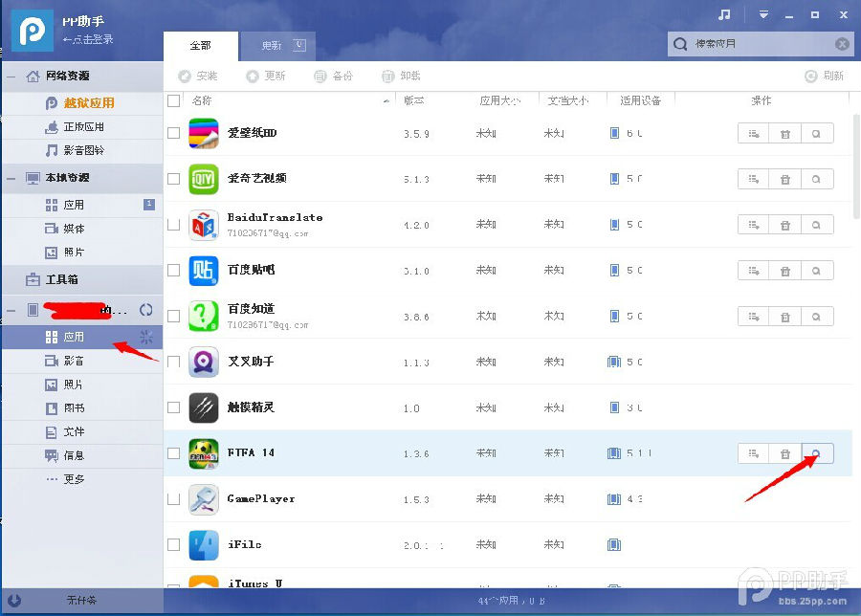This screenshot has width=861, height=616.
Task: Open device 文件 in sidebar
Action: [x=82, y=432]
